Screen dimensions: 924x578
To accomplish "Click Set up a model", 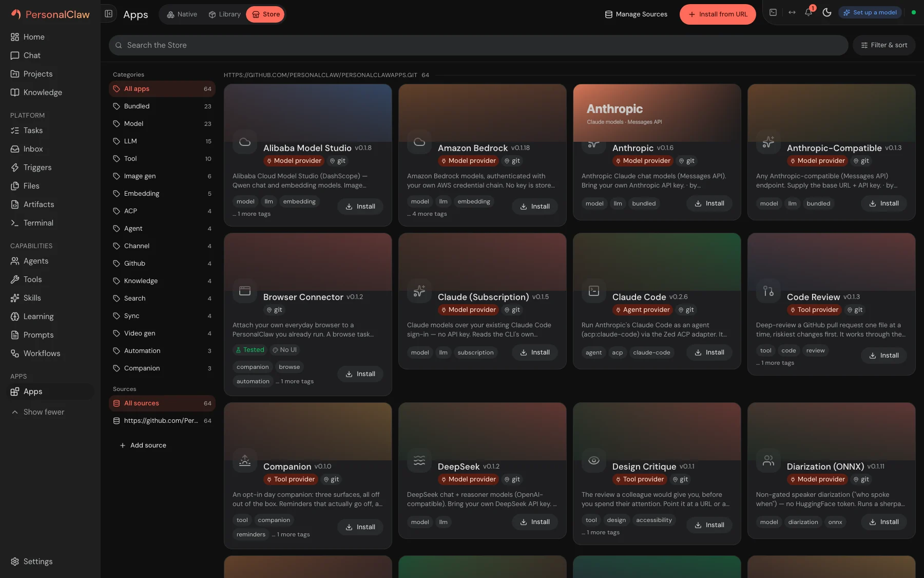I will click(870, 12).
